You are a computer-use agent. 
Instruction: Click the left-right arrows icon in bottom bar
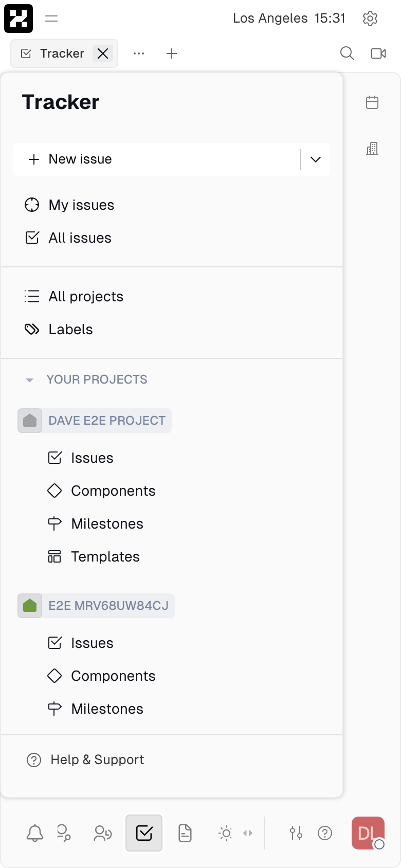248,833
